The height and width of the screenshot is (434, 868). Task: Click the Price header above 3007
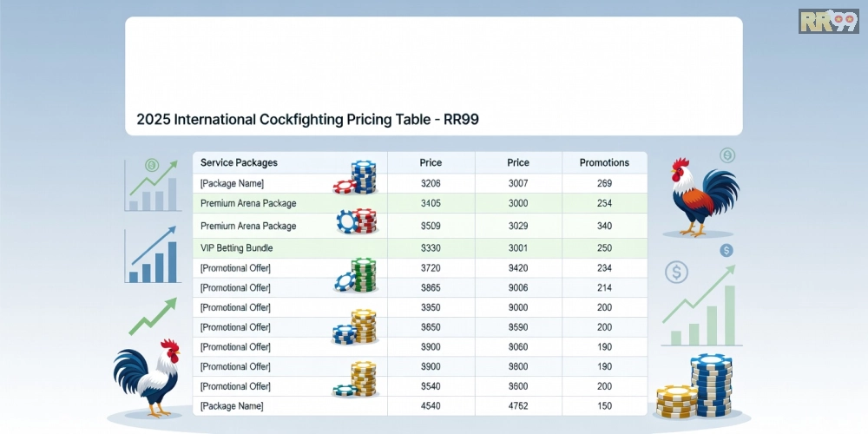pos(518,163)
